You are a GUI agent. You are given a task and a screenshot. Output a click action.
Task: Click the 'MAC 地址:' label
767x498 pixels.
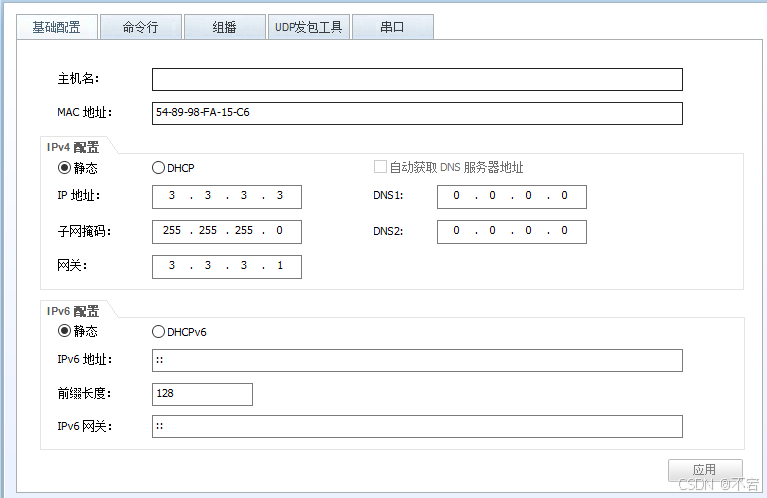(x=85, y=113)
